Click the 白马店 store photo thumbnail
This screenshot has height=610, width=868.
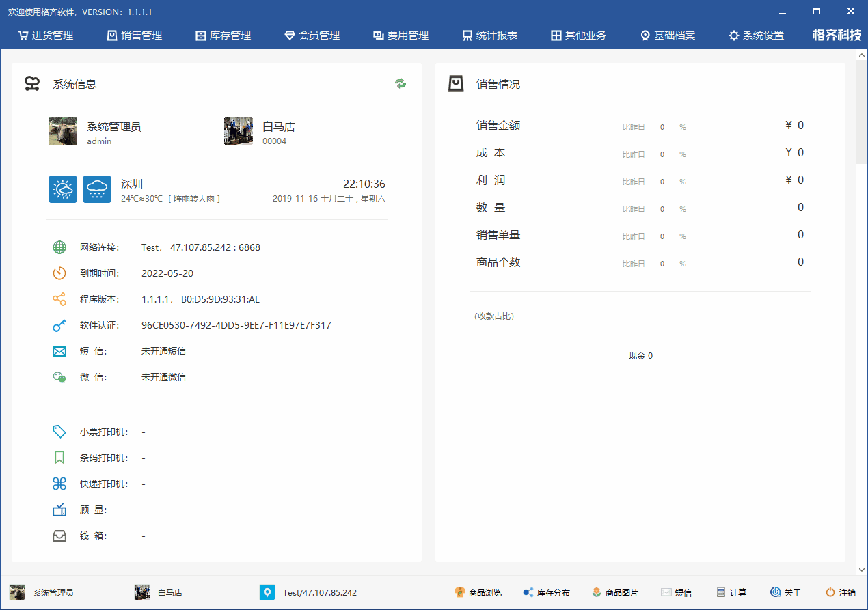(x=238, y=131)
